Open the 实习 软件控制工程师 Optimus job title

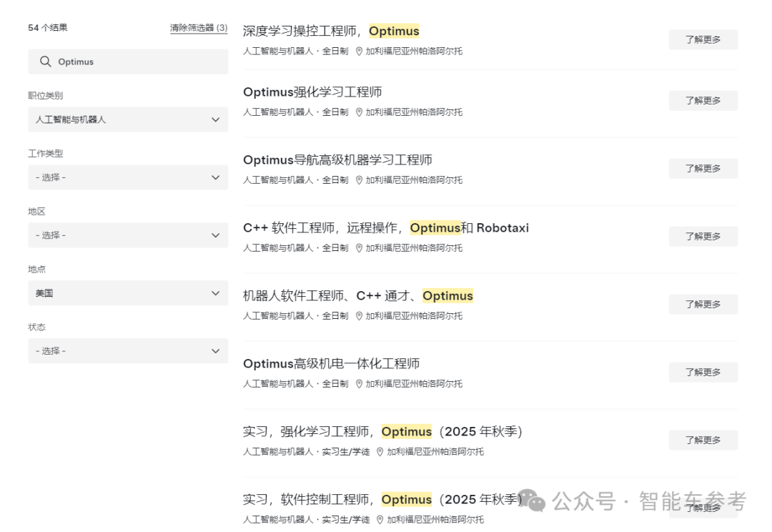tap(382, 500)
